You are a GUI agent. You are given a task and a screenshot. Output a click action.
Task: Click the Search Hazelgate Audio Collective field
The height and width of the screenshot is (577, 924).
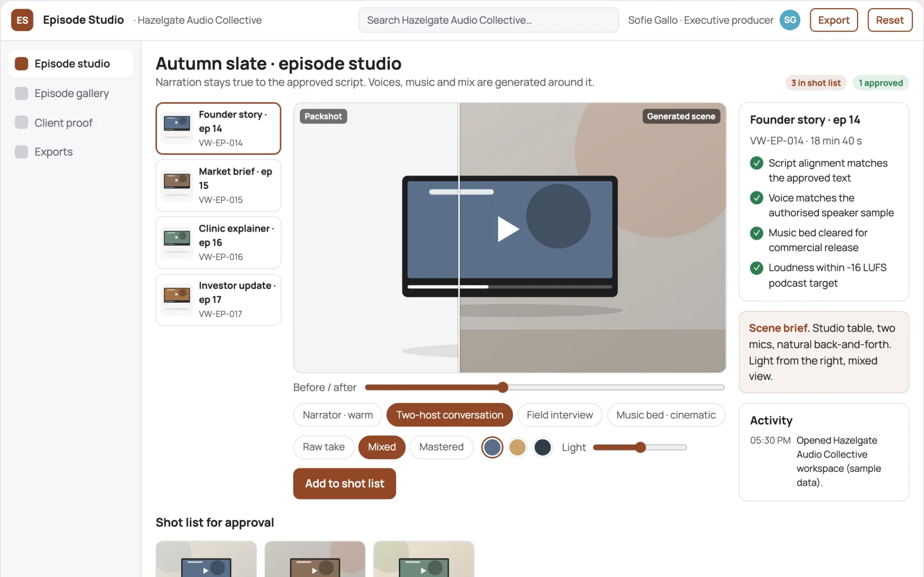(489, 20)
